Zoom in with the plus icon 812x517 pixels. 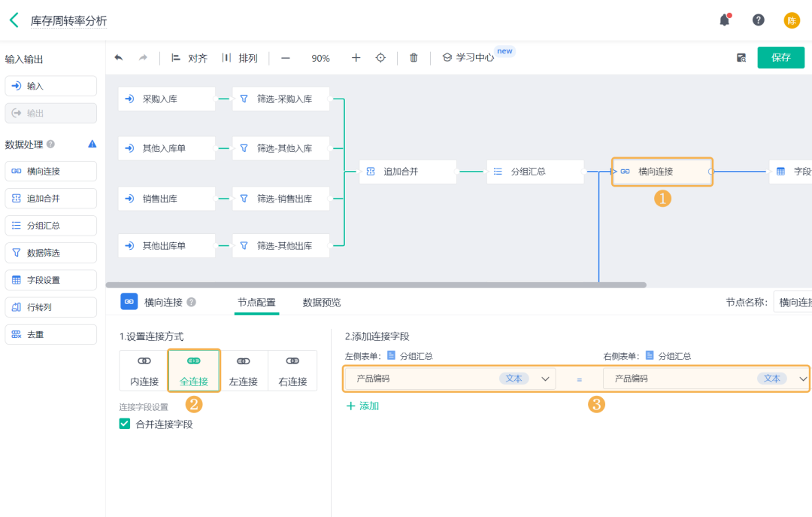coord(356,58)
